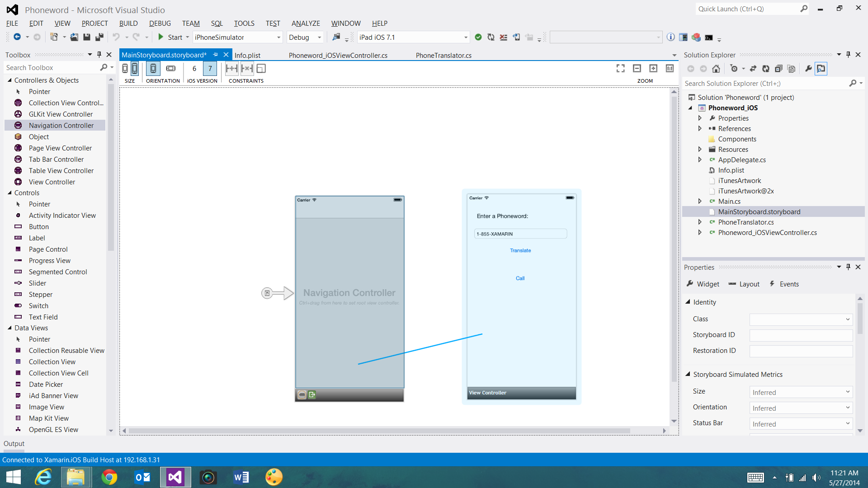Click the add constraints icon

tap(231, 69)
